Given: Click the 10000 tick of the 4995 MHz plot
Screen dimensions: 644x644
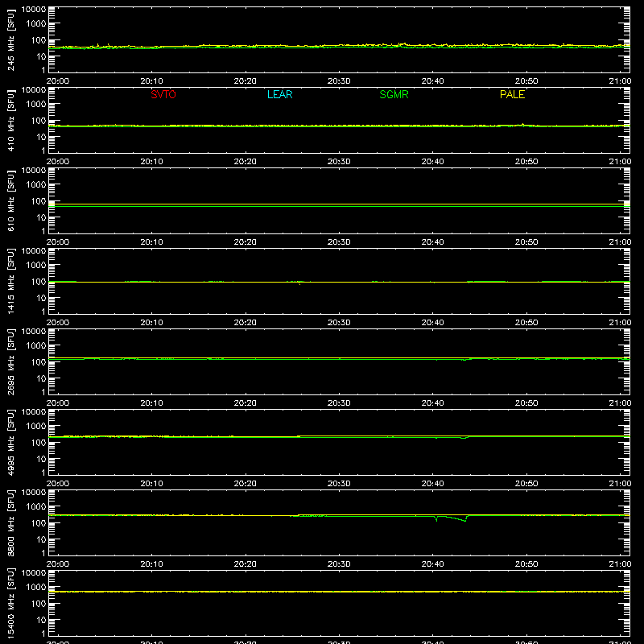Looking at the screenshot, I should point(34,412).
